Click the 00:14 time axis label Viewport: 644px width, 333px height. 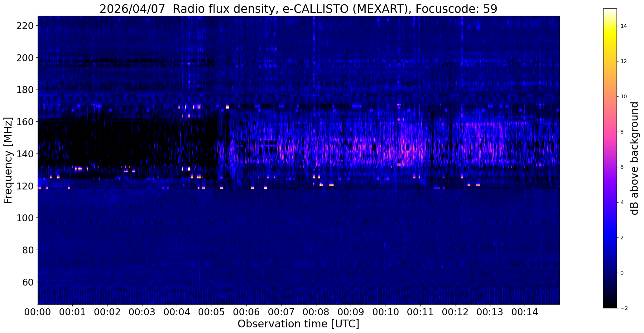pyautogui.click(x=525, y=312)
